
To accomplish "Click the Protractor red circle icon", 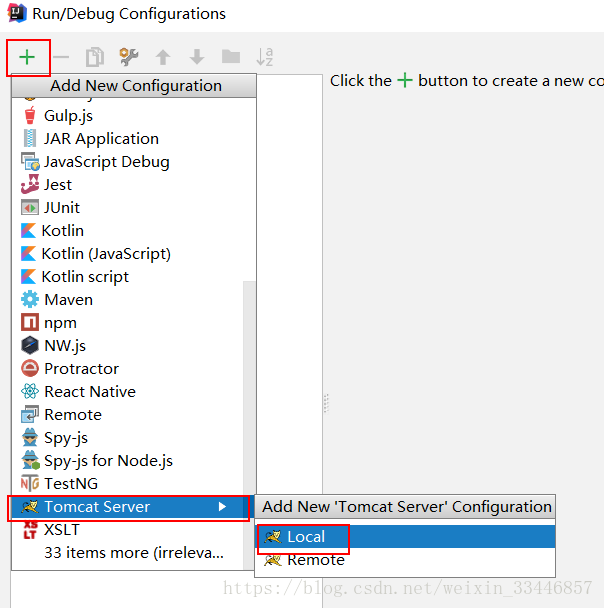I will [30, 368].
